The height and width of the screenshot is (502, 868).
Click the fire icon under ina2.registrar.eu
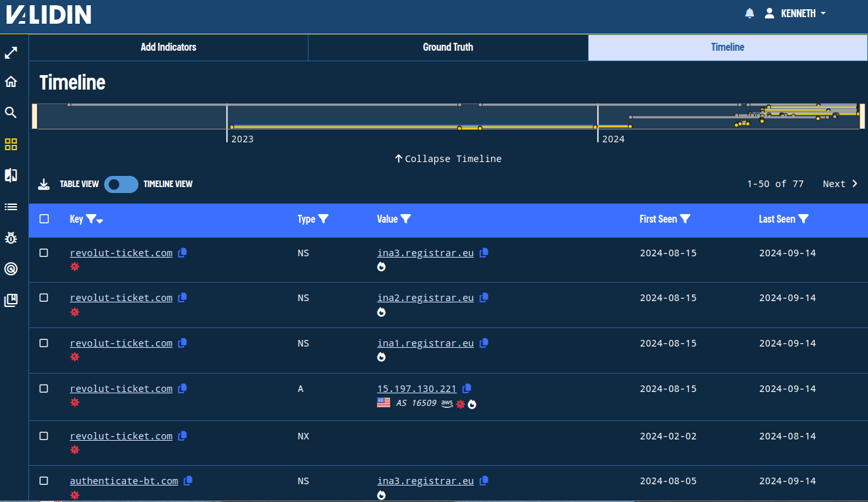pos(381,312)
